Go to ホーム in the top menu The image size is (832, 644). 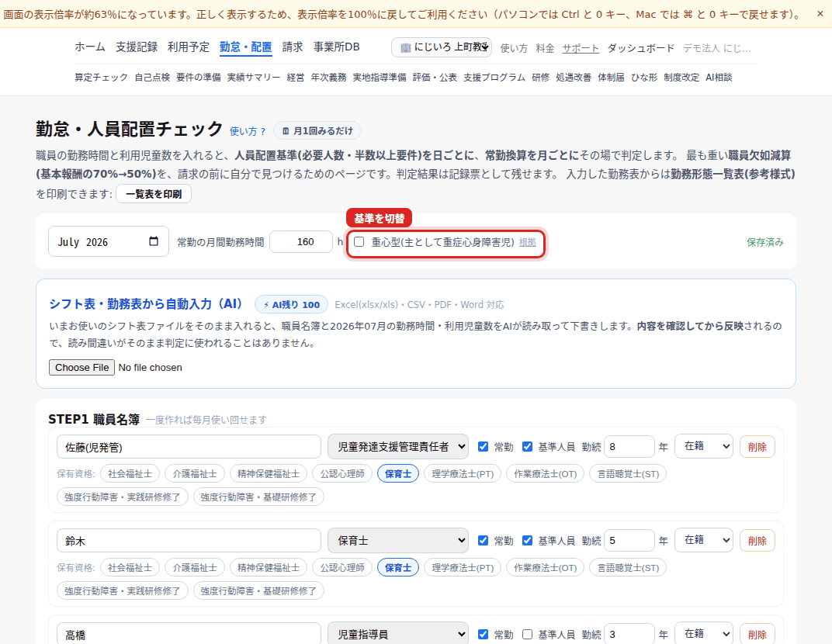(x=90, y=47)
